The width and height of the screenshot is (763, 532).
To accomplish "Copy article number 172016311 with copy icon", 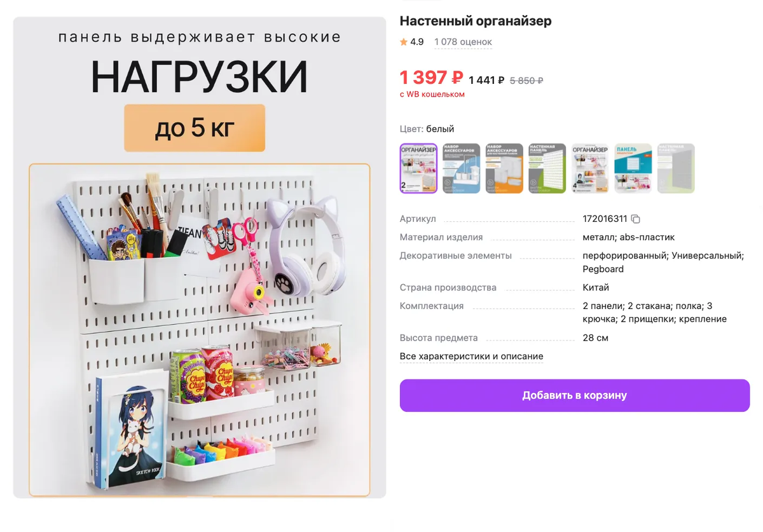I will 635,219.
